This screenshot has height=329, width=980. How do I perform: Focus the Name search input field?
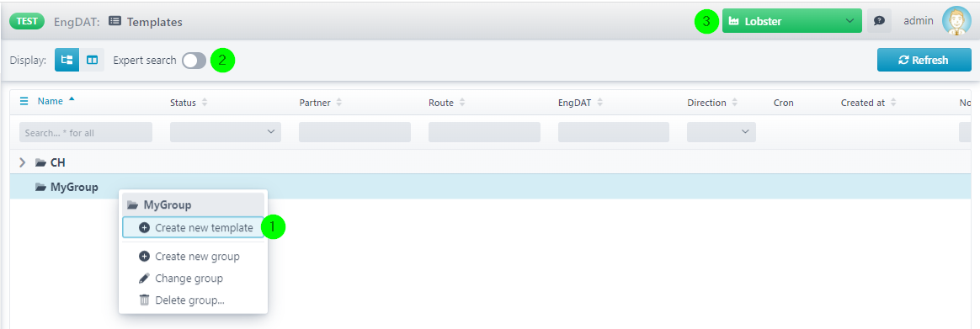pyautogui.click(x=86, y=132)
